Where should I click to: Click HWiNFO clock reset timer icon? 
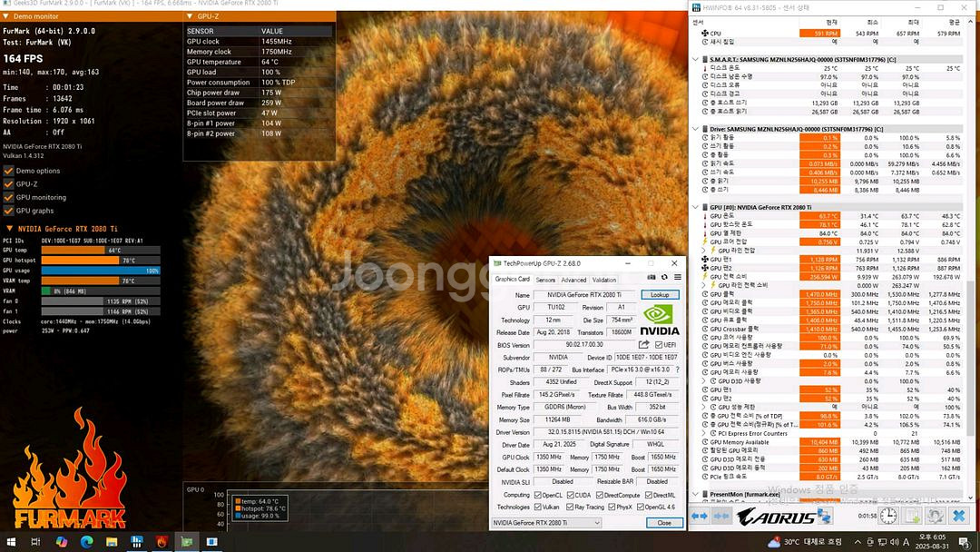pos(888,517)
